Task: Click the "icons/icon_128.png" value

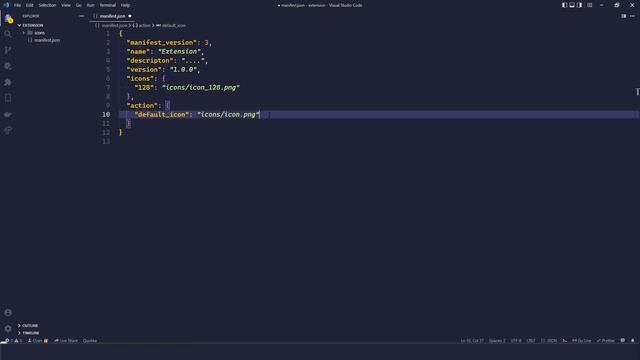Action: pyautogui.click(x=201, y=87)
